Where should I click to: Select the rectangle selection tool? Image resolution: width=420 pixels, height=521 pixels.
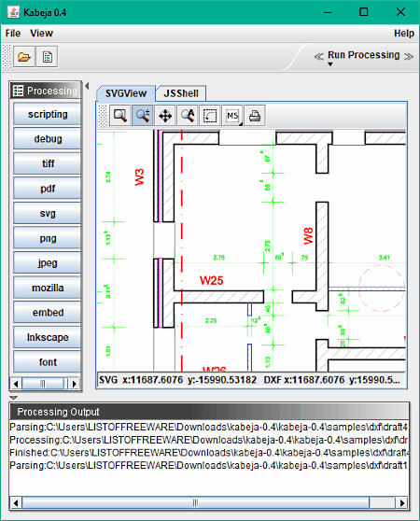[x=210, y=116]
